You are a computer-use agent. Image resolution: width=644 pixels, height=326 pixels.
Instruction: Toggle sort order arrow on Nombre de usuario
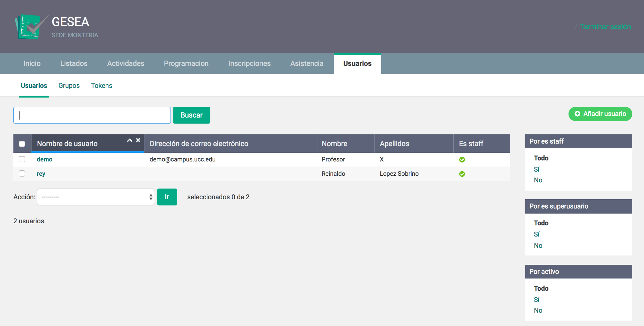click(130, 141)
